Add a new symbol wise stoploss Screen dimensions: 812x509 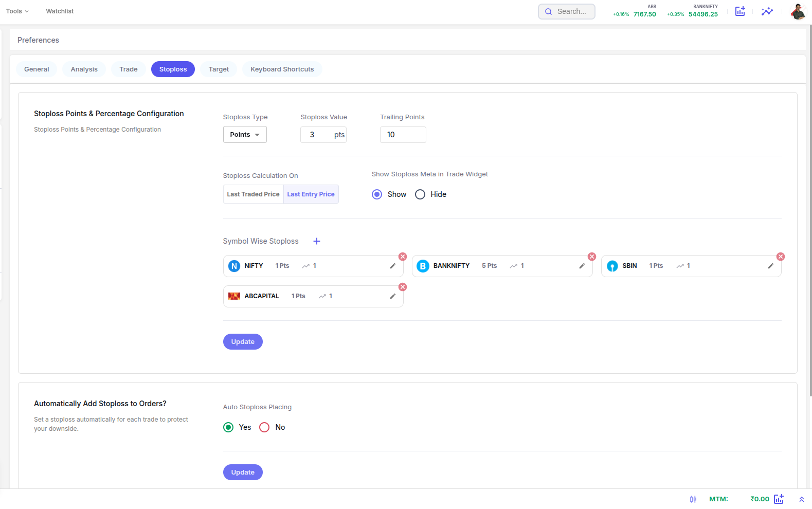(317, 241)
